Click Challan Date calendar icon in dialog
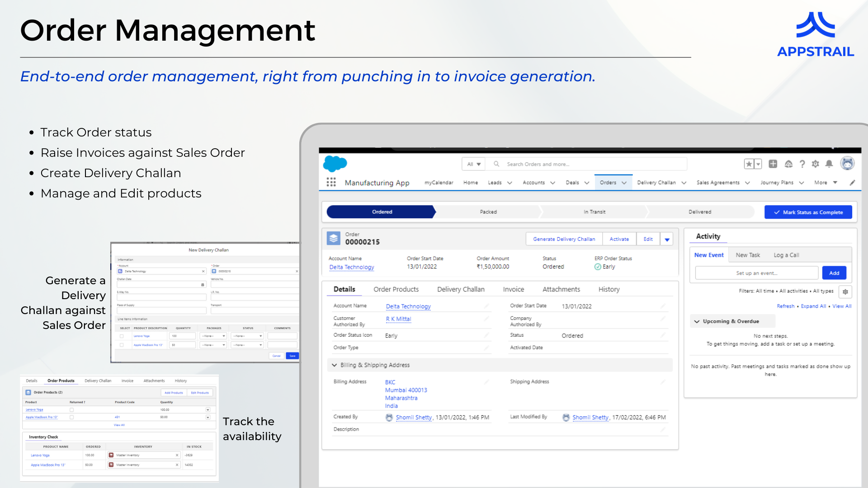Image resolution: width=868 pixels, height=488 pixels. tap(203, 285)
